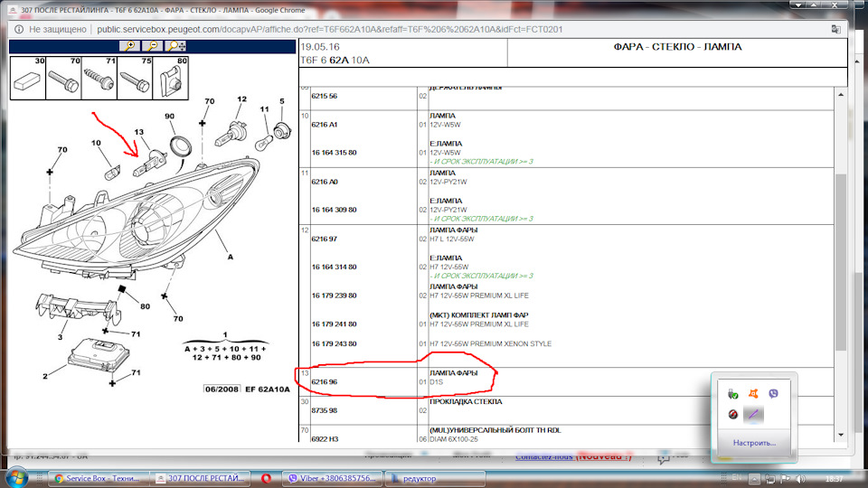Click callout 5 on the headlight diagram

(x=282, y=101)
